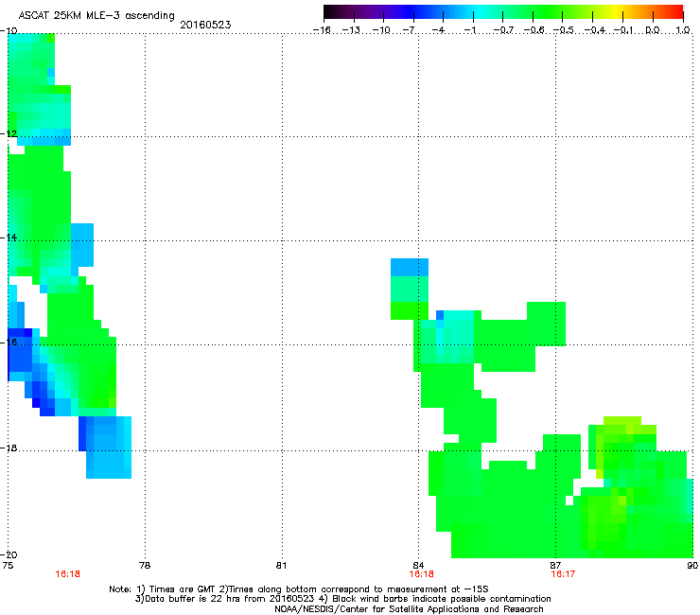700x615 pixels.
Task: Click the longitude axis label 78
Action: coord(145,566)
